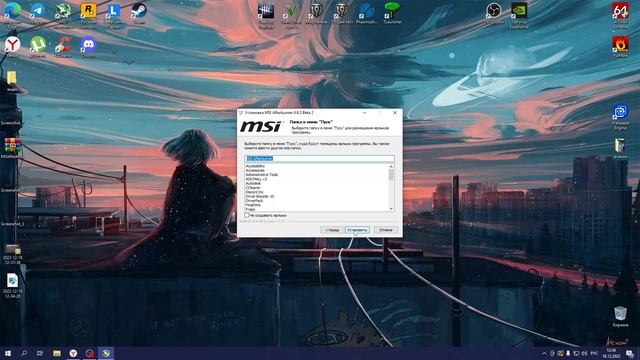Open the MSI Afterburner desktop shortcut
Viewport: 640px width, 360px height.
(x=63, y=11)
